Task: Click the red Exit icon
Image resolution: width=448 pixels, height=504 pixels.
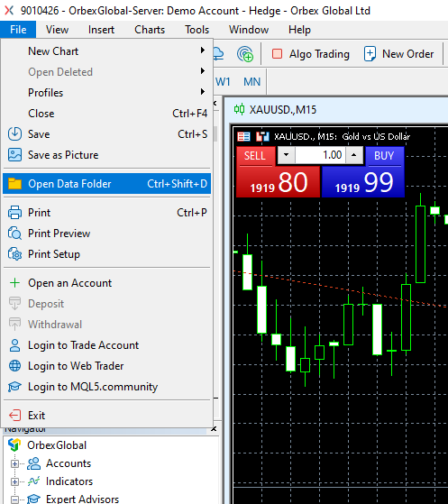Action: [x=14, y=416]
